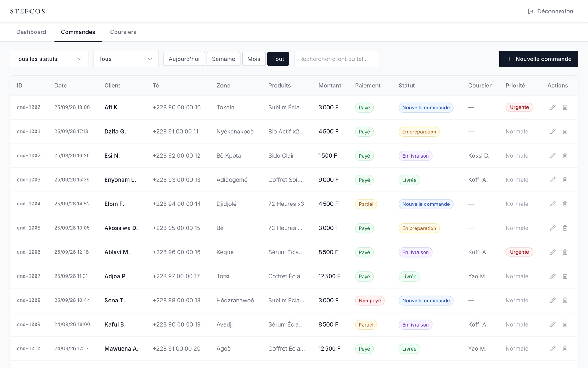This screenshot has width=588, height=368.
Task: Click the Montant column header
Action: [330, 86]
